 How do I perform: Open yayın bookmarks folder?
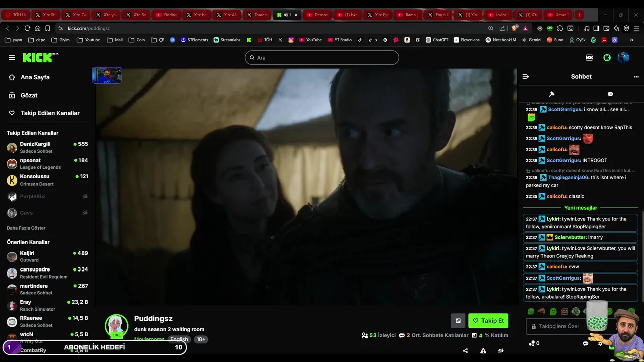[13, 40]
